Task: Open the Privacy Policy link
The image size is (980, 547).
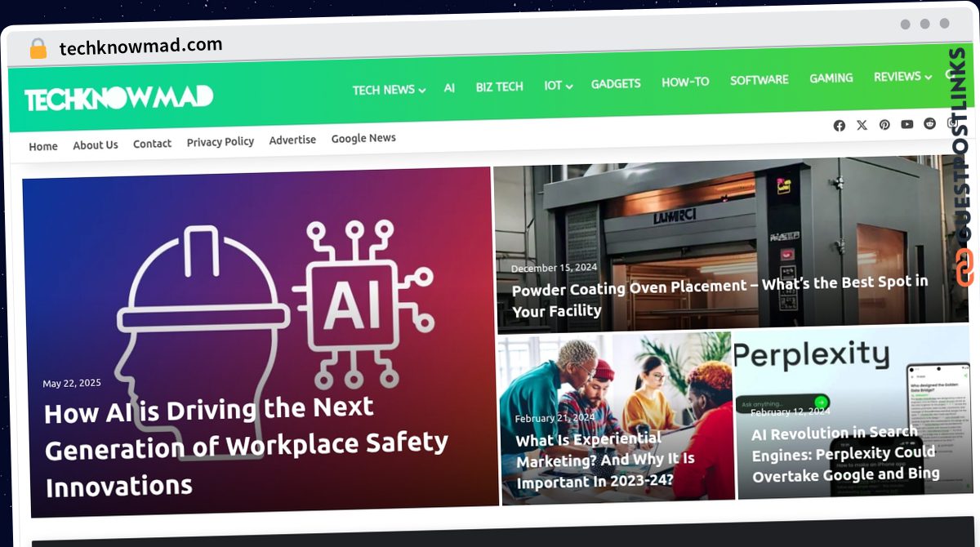Action: pos(220,141)
